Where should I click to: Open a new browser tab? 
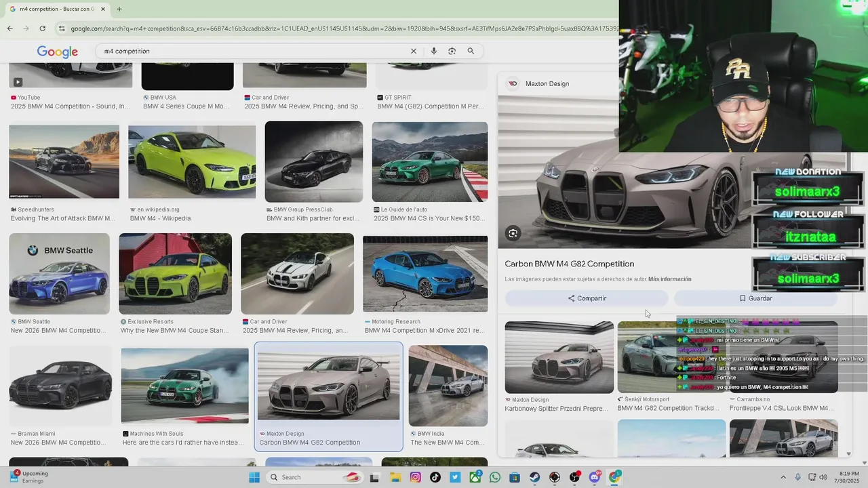point(119,9)
